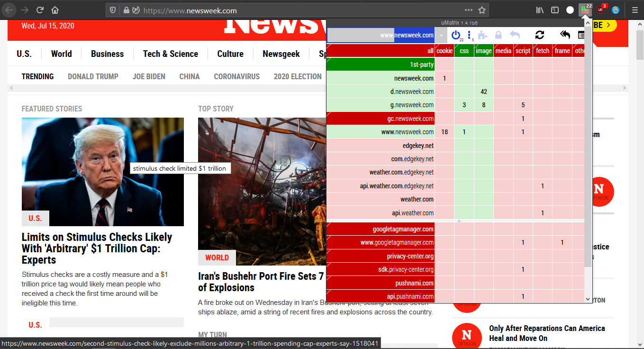Screen dimensions: 644x349
Task: Open the uBlock Origin extension icon
Action: (x=601, y=9)
